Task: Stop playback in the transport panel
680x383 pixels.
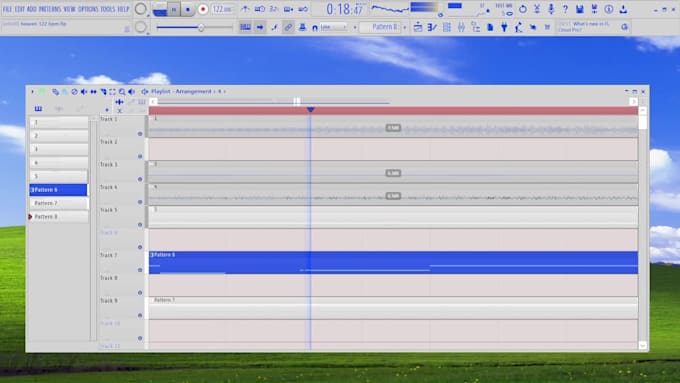Action: [188, 9]
